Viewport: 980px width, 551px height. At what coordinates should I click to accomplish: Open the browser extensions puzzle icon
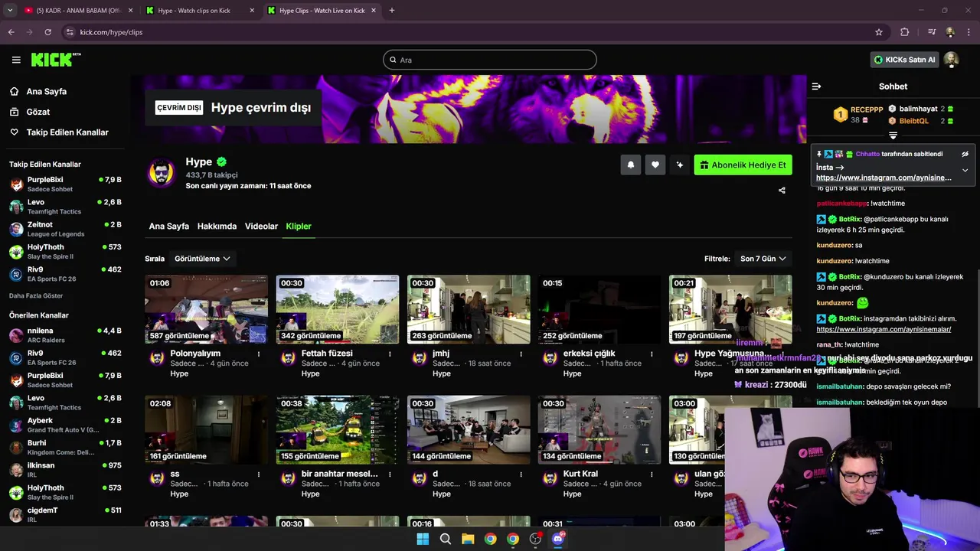905,32
